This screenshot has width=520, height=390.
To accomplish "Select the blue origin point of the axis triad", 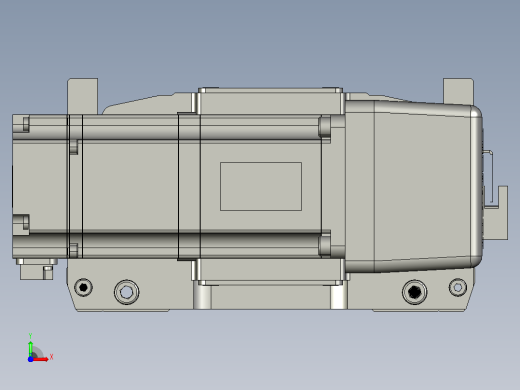I will (30, 359).
